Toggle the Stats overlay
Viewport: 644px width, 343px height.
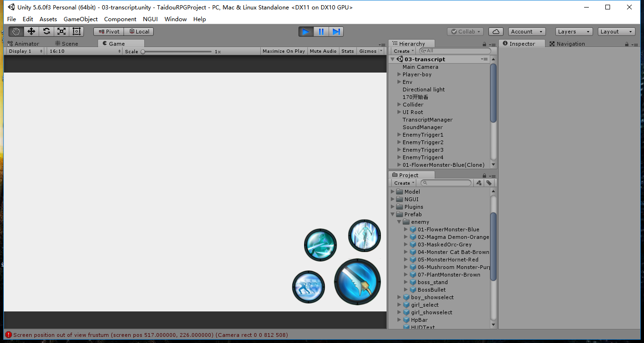[348, 51]
